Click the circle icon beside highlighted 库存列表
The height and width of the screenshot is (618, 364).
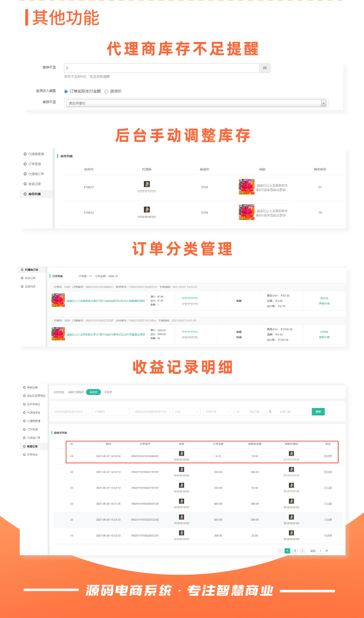tap(25, 194)
